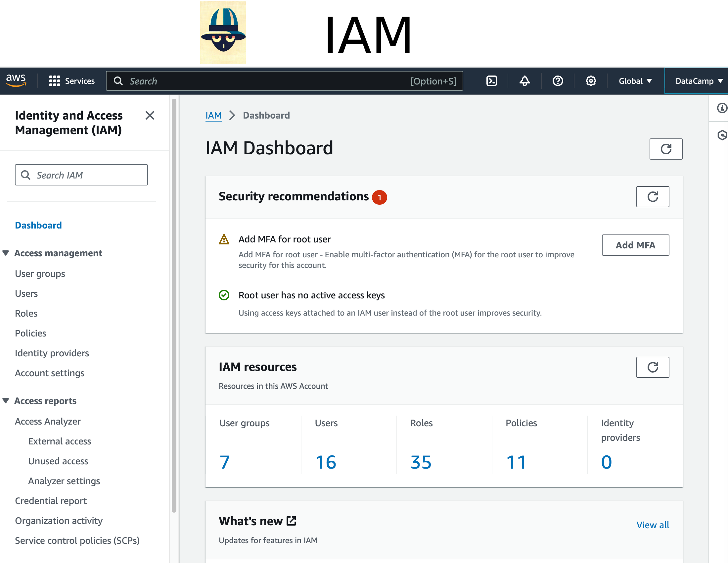Focus the top AWS Search field
The height and width of the screenshot is (563, 728).
click(284, 81)
